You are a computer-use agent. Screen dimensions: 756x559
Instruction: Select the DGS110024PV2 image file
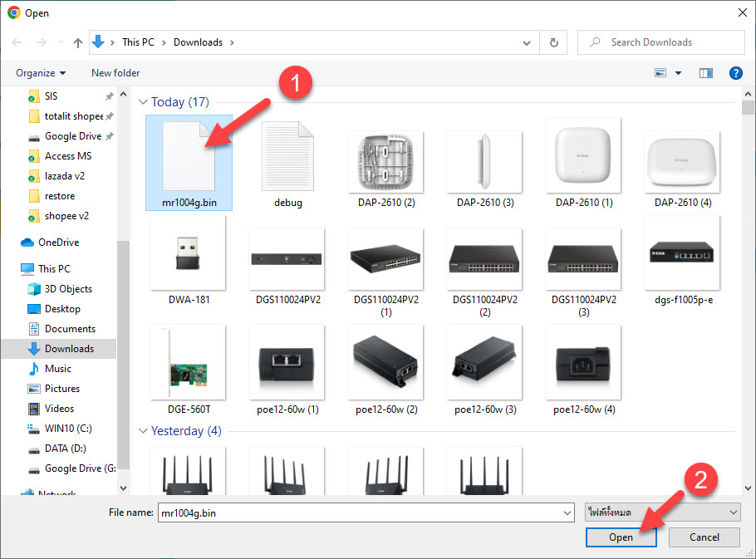(x=287, y=266)
